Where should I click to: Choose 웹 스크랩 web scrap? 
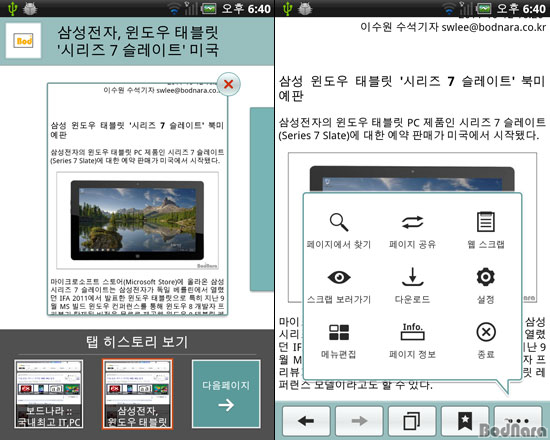click(486, 231)
